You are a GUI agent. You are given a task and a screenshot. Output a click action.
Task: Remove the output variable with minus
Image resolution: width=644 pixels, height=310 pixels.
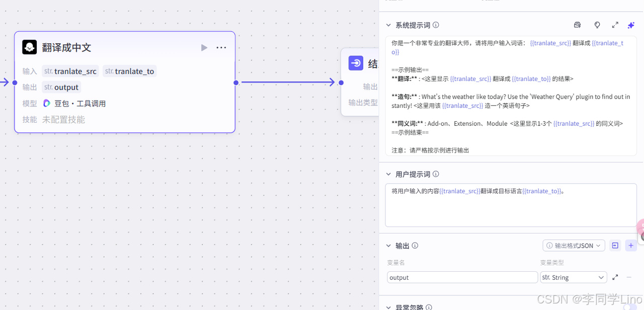[629, 277]
